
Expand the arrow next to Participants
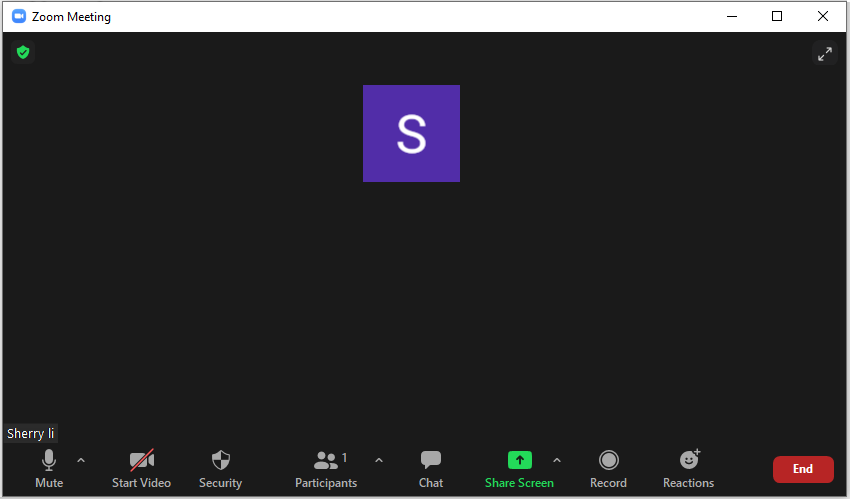[x=379, y=461]
